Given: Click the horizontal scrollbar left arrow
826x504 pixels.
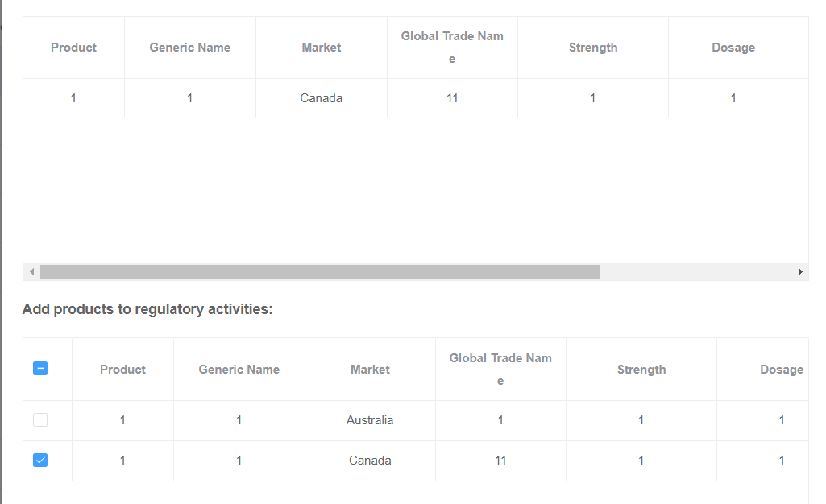Looking at the screenshot, I should [31, 272].
